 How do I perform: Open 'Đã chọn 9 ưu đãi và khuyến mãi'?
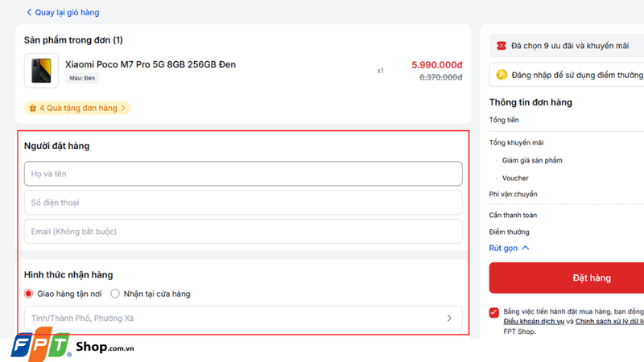point(567,46)
